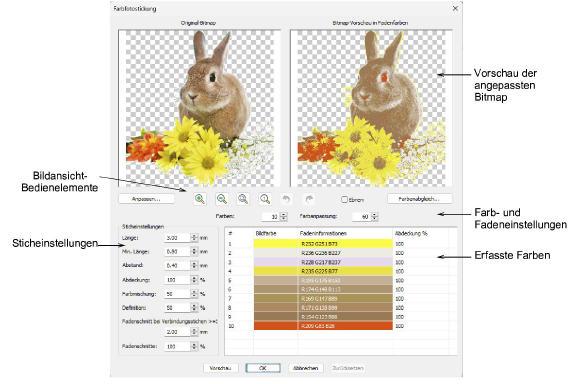The image size is (572, 384).
Task: Select the bright yellow Bildfarbe swatch in row 1
Action: pos(276,244)
